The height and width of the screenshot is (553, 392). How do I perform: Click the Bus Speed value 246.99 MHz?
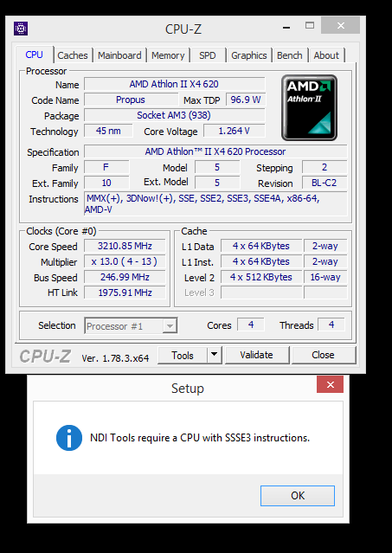[x=125, y=277]
